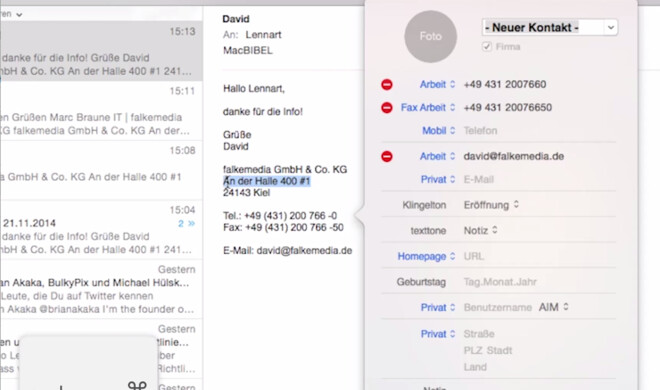Click the URL field for Homepage

[x=474, y=256]
